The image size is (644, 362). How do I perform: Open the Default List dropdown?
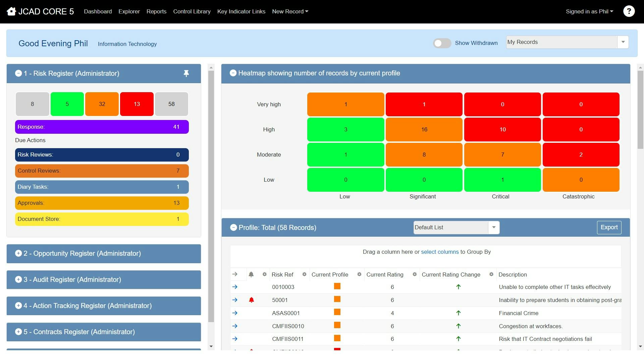pos(493,227)
